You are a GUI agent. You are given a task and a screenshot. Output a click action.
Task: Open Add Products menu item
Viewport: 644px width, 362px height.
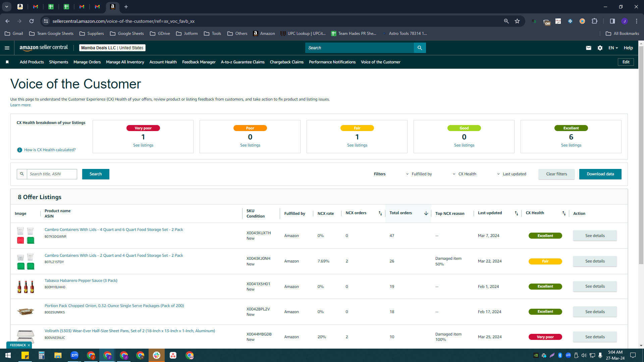[32, 62]
